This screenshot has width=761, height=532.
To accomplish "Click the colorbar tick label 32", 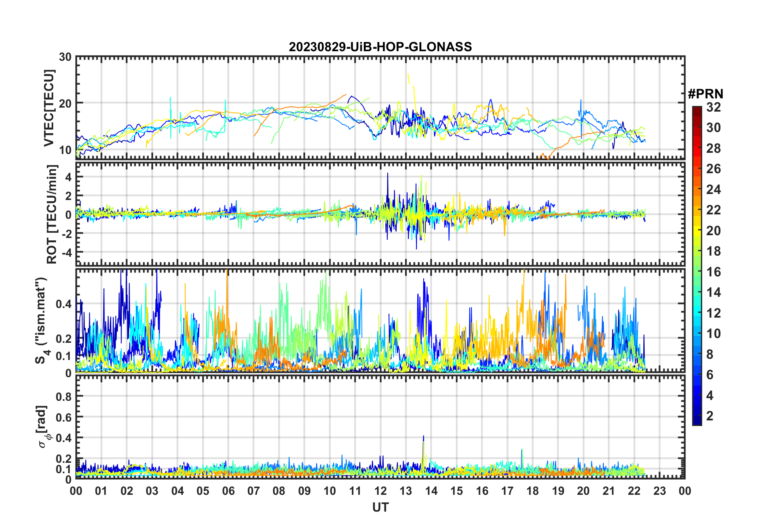I will [x=713, y=107].
